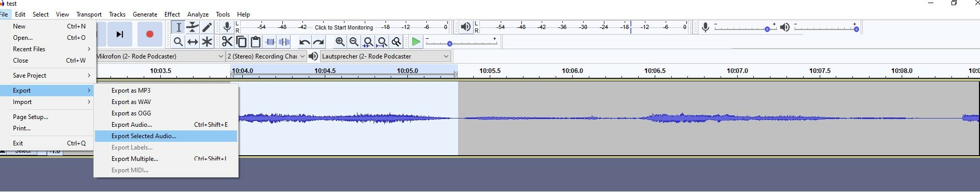Select the Multi-Tool asterisk icon
980x192 pixels.
click(x=206, y=42)
